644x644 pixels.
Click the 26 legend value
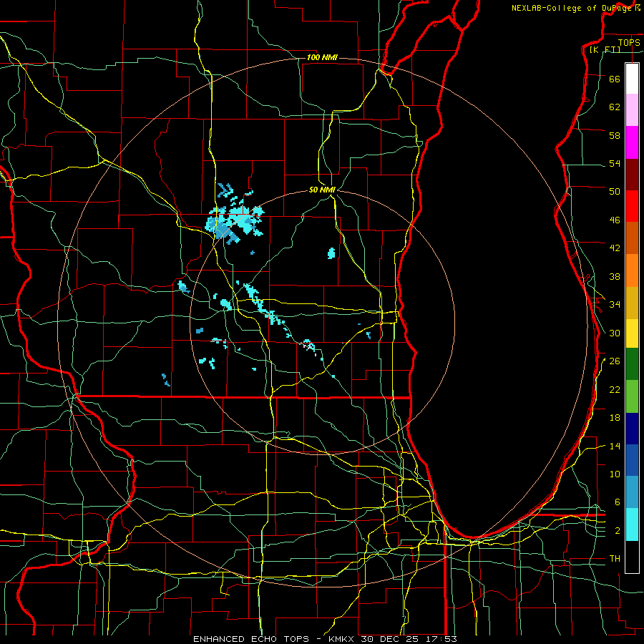pyautogui.click(x=615, y=361)
